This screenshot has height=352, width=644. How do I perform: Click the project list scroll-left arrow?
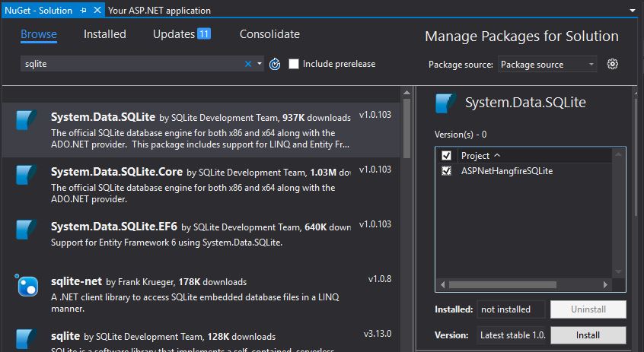[442, 285]
